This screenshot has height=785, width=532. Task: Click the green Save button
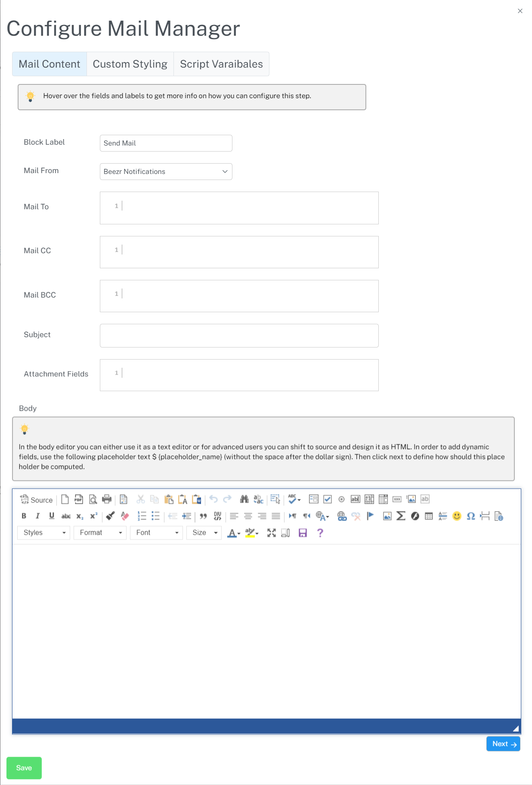24,768
